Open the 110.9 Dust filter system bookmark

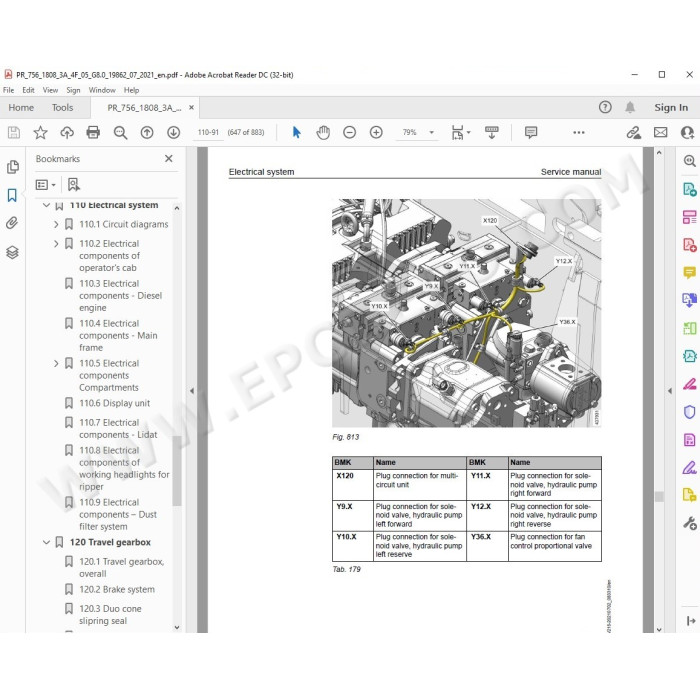(x=118, y=514)
